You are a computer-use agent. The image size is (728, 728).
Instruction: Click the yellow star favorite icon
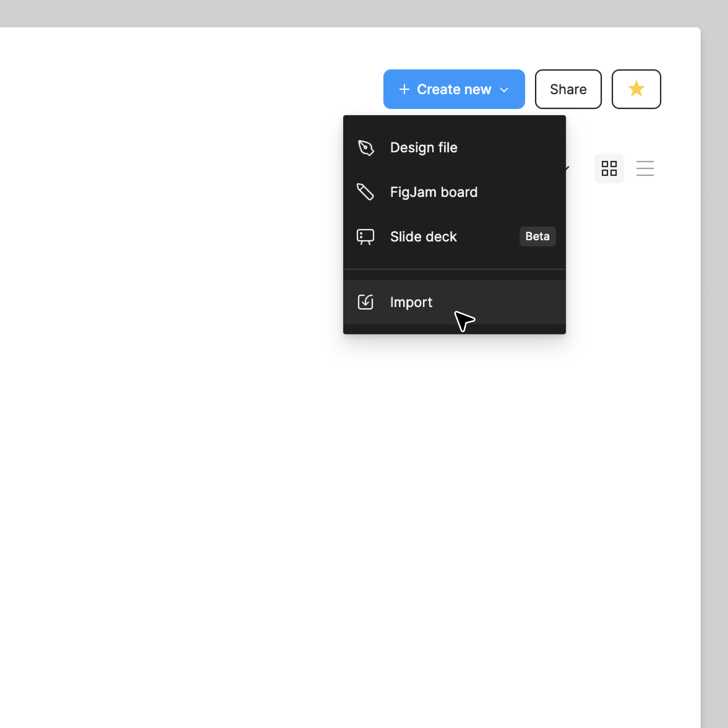click(x=636, y=89)
